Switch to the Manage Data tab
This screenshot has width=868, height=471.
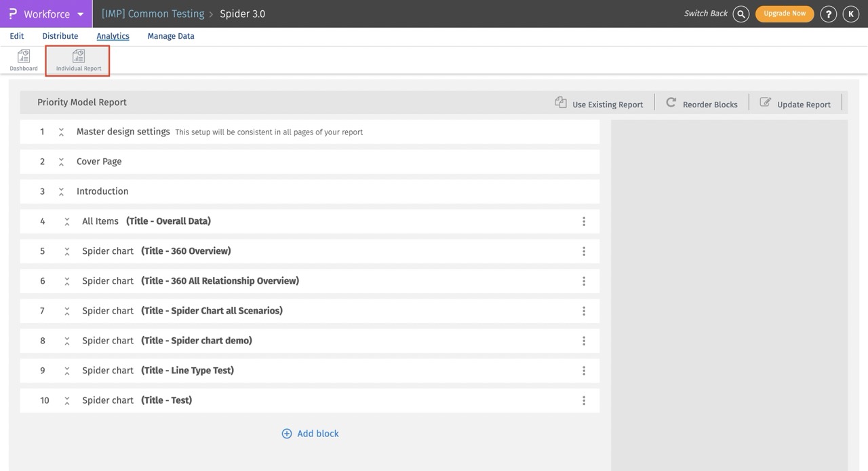pos(171,36)
